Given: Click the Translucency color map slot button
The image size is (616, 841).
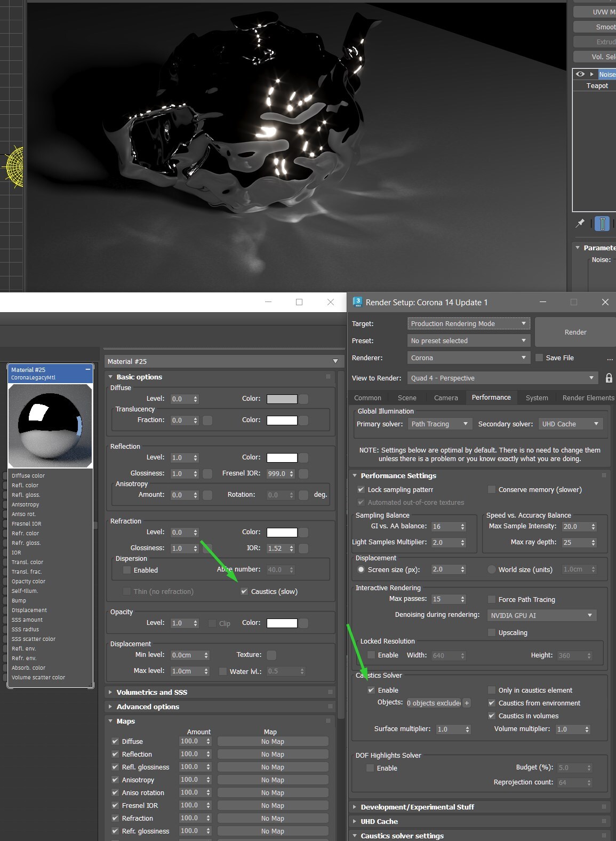Looking at the screenshot, I should (303, 420).
